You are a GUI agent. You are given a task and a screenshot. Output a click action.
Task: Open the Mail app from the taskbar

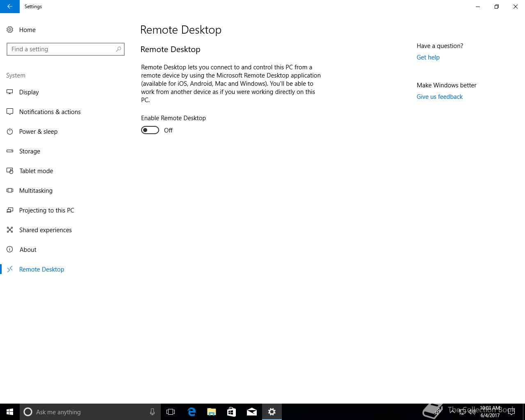252,412
